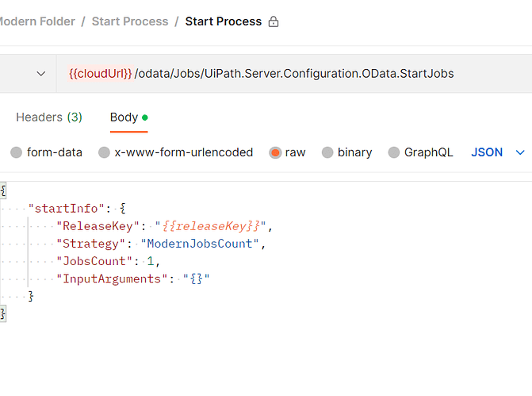
Task: Open the JSON format dropdown
Action: (487, 152)
